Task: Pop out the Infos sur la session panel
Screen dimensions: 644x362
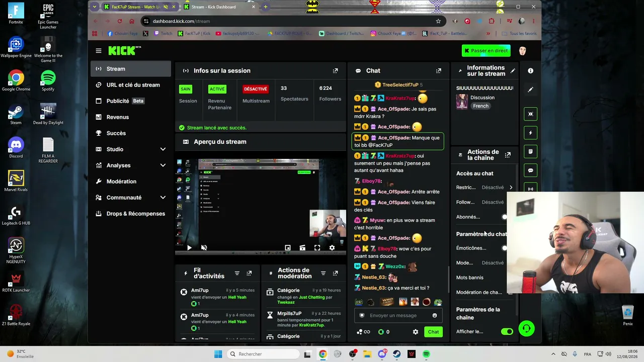Action: pos(336,71)
